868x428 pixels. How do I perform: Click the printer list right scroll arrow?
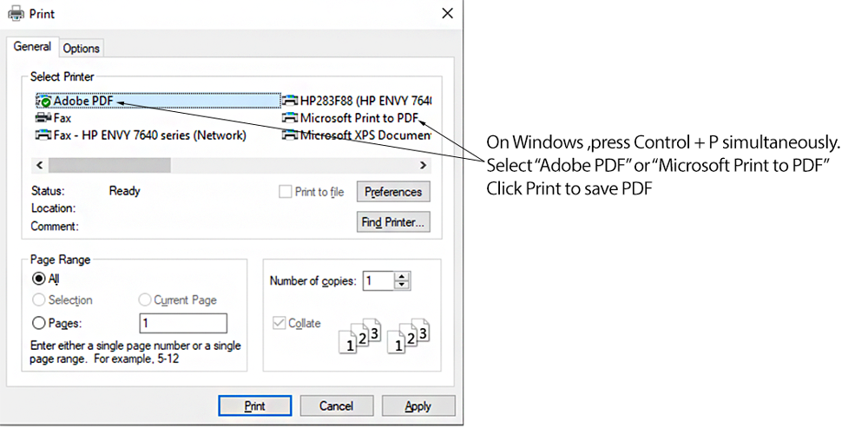click(x=423, y=165)
